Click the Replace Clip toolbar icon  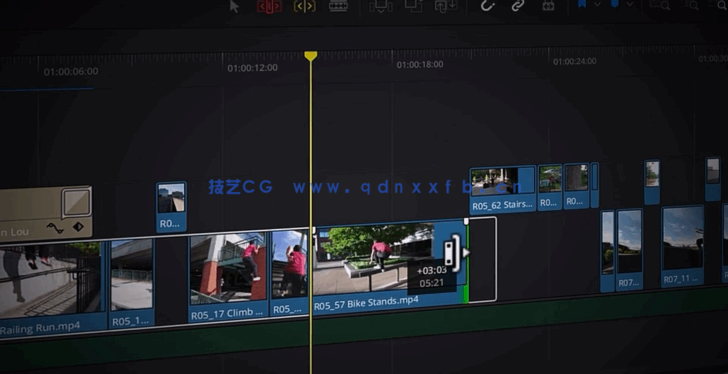pos(446,6)
